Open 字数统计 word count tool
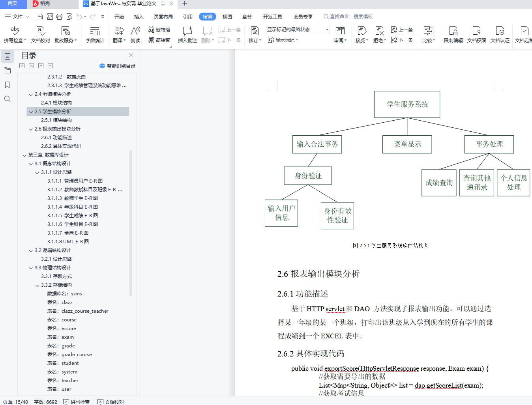 (95, 34)
